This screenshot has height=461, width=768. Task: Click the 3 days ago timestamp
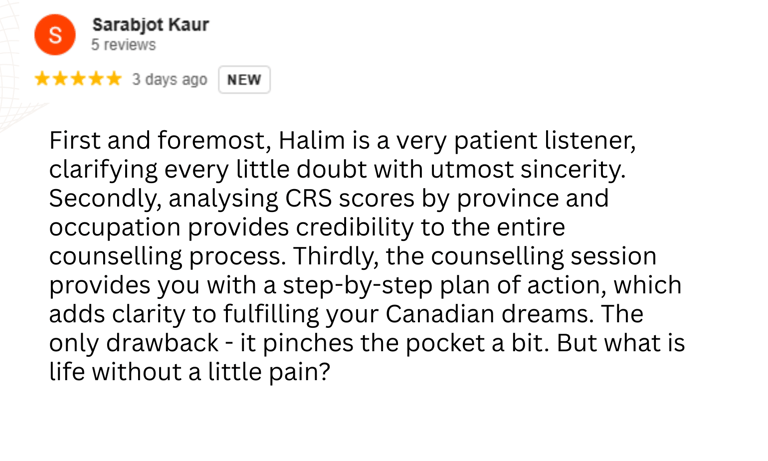tap(169, 79)
